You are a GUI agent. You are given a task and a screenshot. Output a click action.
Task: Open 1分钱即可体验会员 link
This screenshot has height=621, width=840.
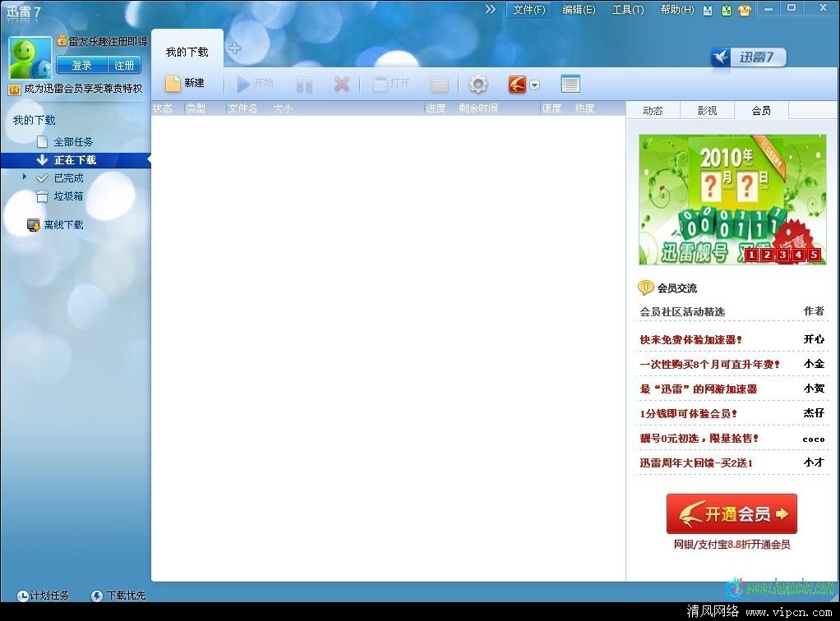689,414
